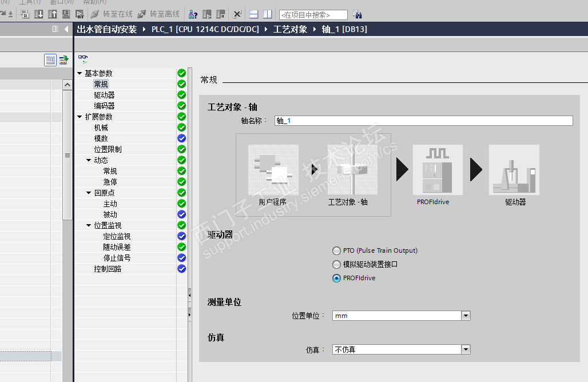Click the 轴名称 input field
Image resolution: width=588 pixels, height=382 pixels.
coord(424,120)
